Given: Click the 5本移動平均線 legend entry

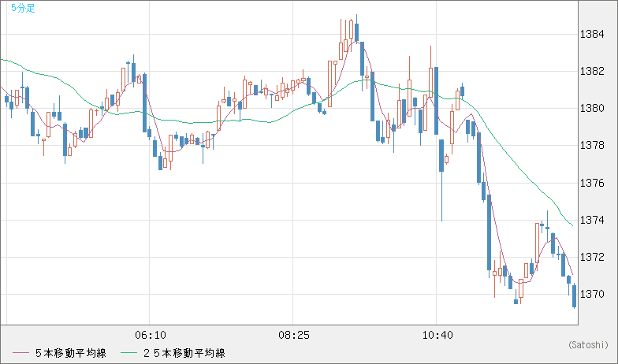Looking at the screenshot, I should pyautogui.click(x=71, y=353).
